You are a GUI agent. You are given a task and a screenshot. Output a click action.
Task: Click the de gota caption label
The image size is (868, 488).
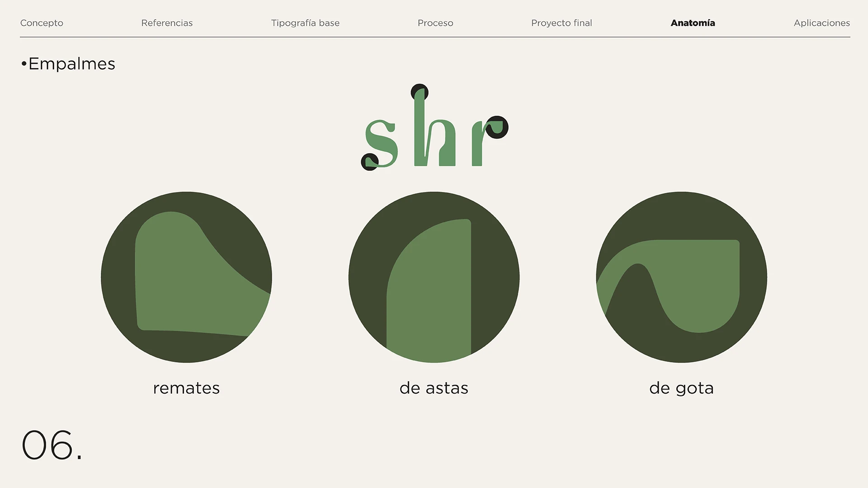pos(681,388)
